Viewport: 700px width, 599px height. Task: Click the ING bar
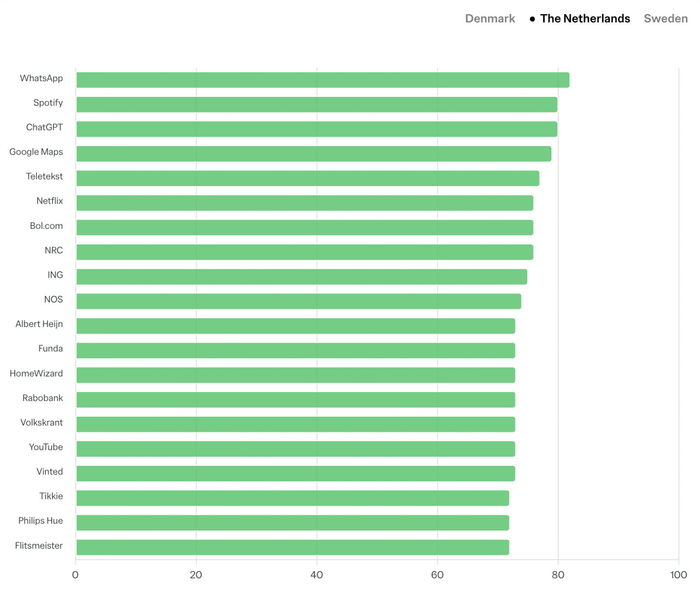tap(302, 277)
